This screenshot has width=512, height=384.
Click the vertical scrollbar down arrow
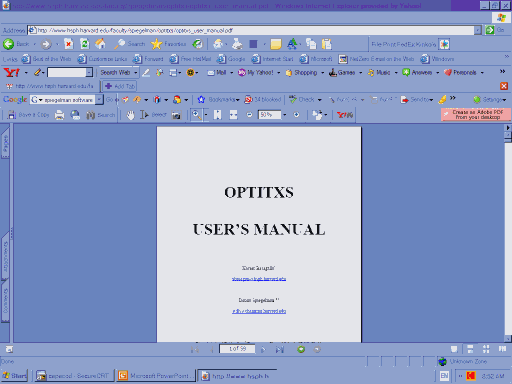point(508,339)
